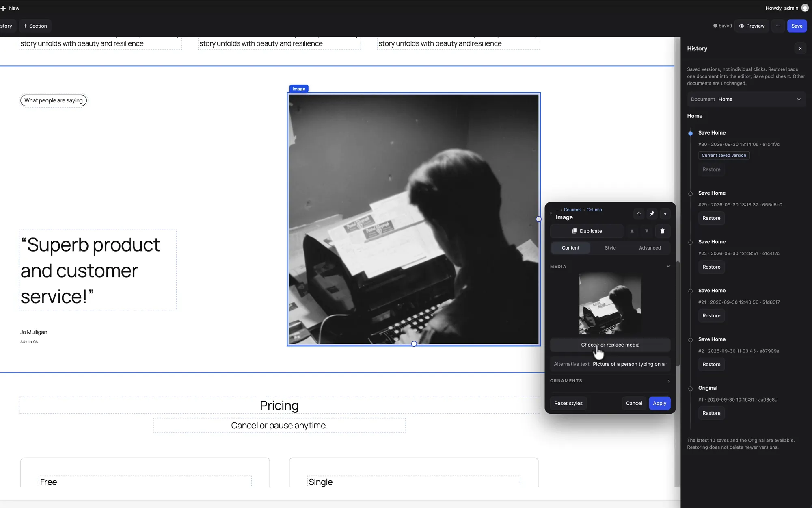The height and width of the screenshot is (508, 812).
Task: Open the Document Home dropdown
Action: pos(746,99)
